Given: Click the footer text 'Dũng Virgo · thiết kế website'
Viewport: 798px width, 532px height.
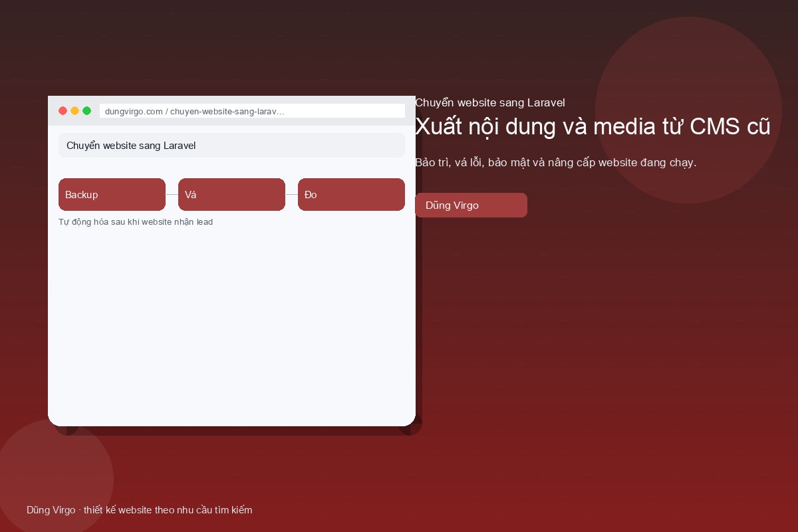Looking at the screenshot, I should coord(140,510).
